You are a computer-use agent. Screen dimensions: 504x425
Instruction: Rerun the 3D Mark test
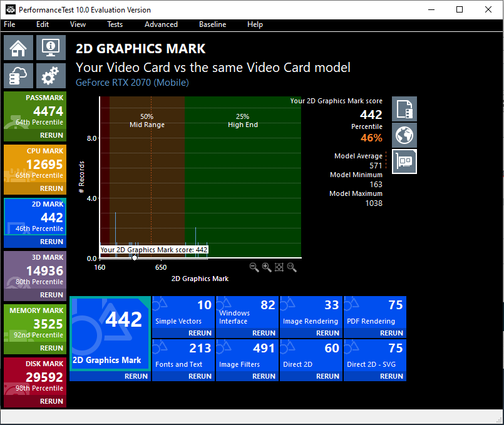pyautogui.click(x=51, y=295)
